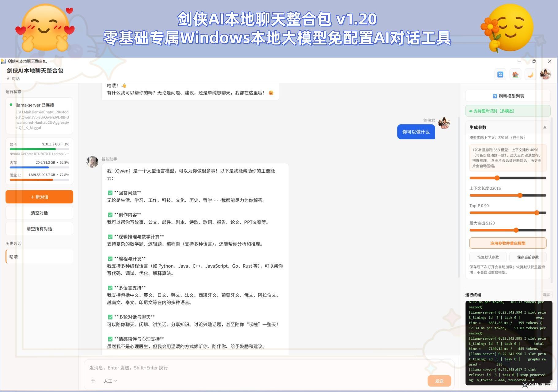
Task: Focus the message input field
Action: (x=268, y=367)
